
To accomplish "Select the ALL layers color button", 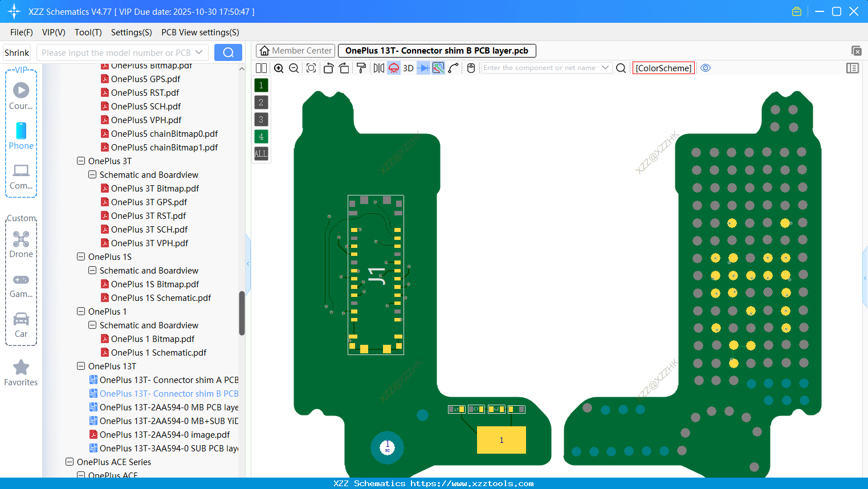I will pyautogui.click(x=261, y=153).
